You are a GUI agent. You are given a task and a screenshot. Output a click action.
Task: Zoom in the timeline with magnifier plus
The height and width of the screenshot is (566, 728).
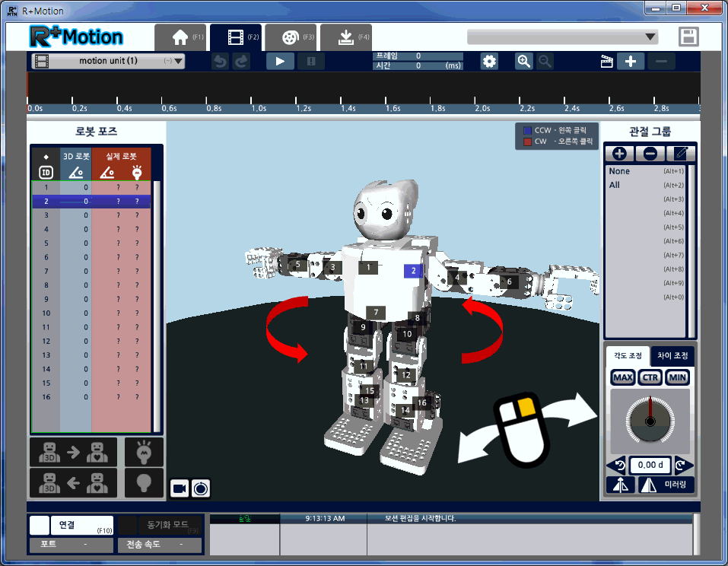523,62
